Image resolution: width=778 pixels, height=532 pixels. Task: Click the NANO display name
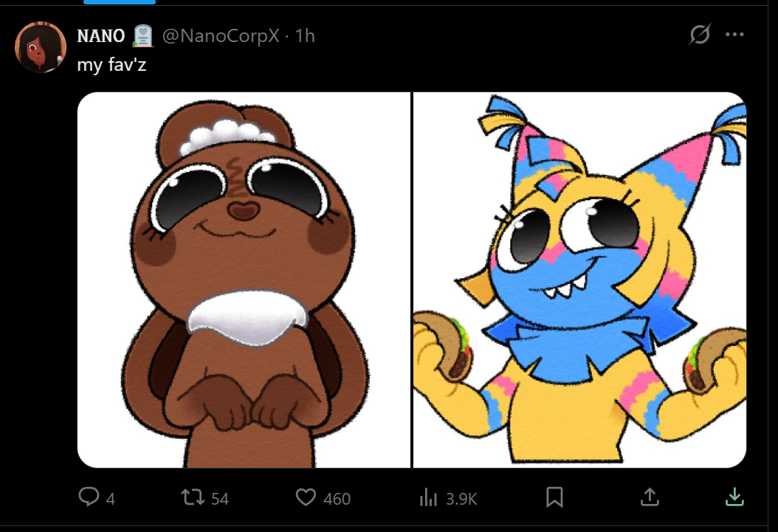pos(100,35)
